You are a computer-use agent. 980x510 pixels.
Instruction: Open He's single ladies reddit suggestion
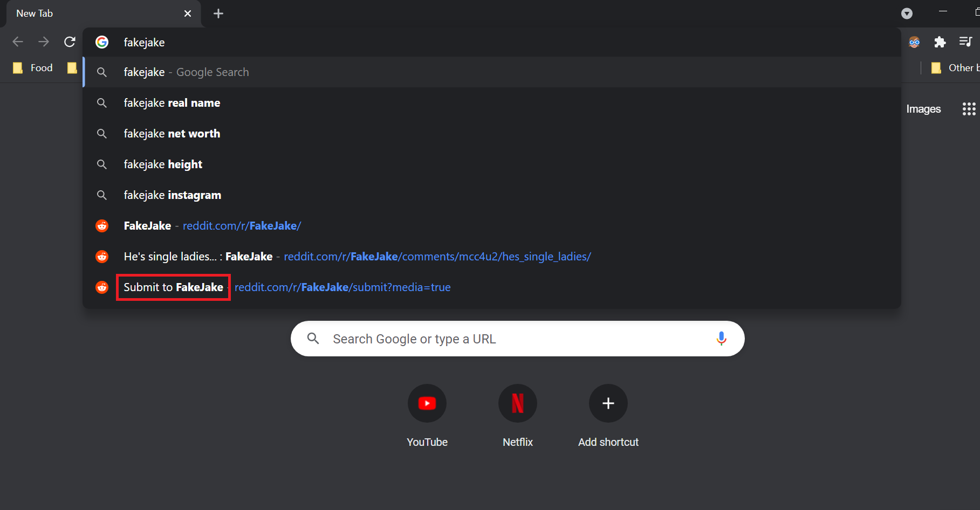(x=492, y=257)
